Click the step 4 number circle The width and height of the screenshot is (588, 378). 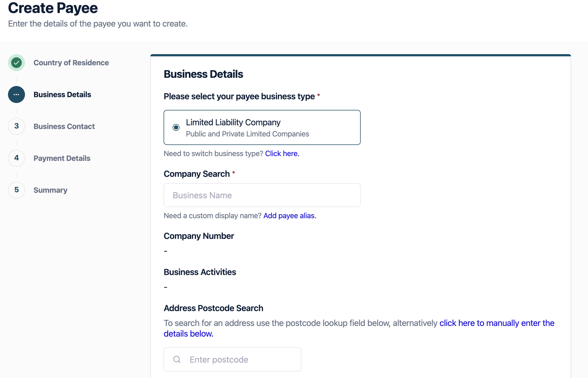(17, 158)
